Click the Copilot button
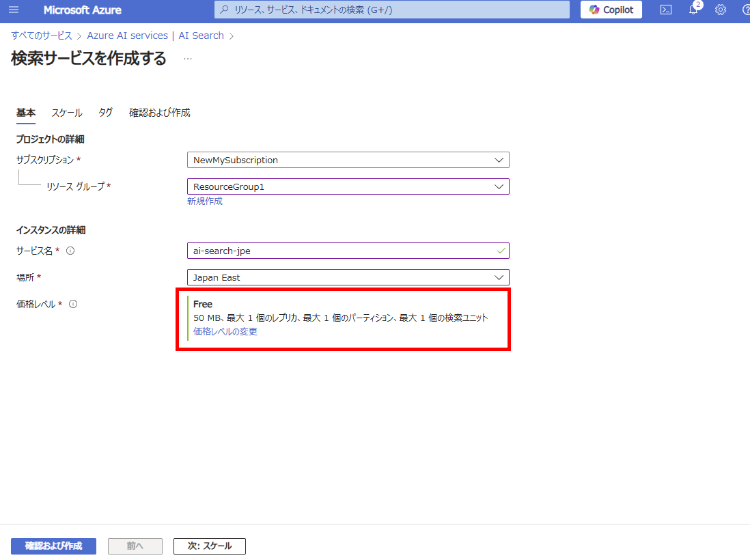 click(x=611, y=10)
